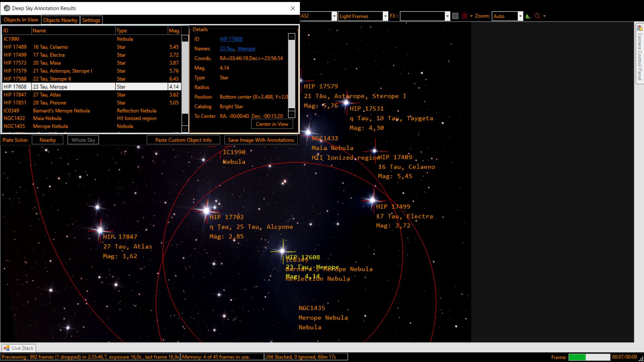Screen dimensions: 644x362
Task: Select the HIP 17579 Asterope row
Action: click(x=92, y=71)
